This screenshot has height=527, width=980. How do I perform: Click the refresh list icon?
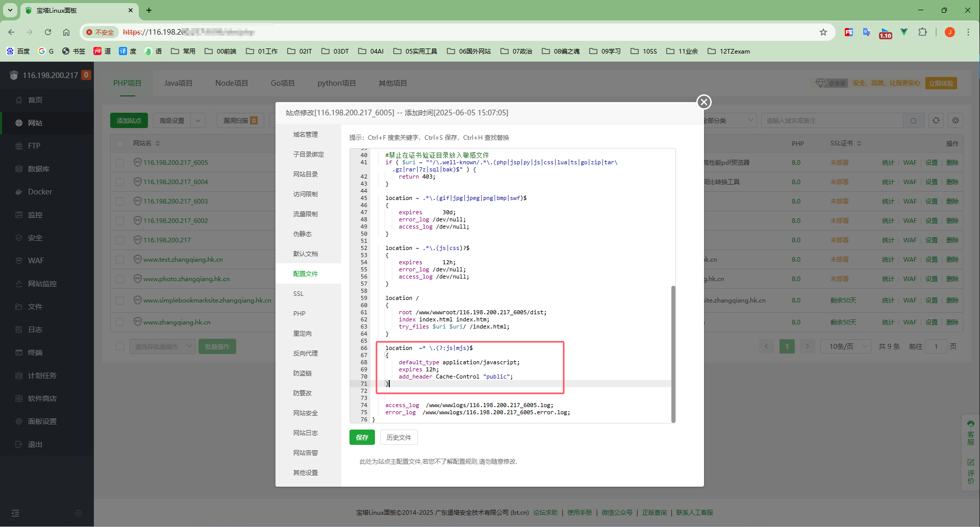coord(936,120)
